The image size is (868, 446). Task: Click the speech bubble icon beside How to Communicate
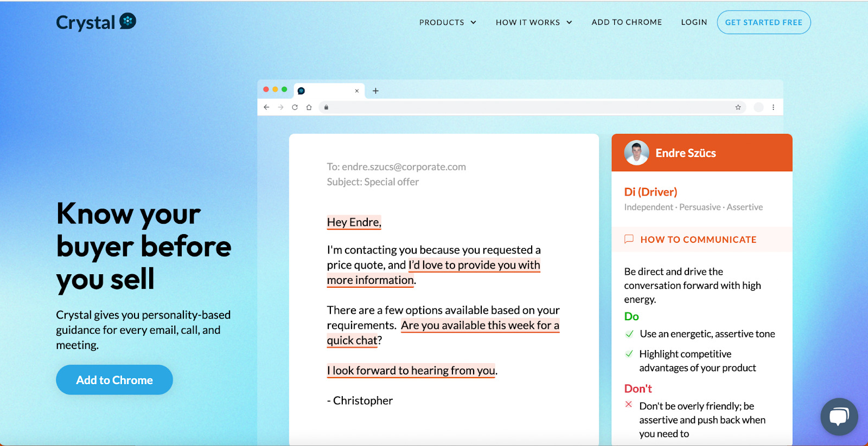[629, 239]
